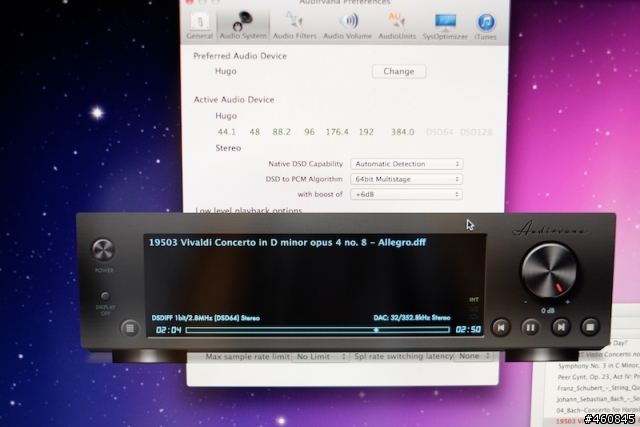Click the 0 dB volume readout

(x=548, y=311)
